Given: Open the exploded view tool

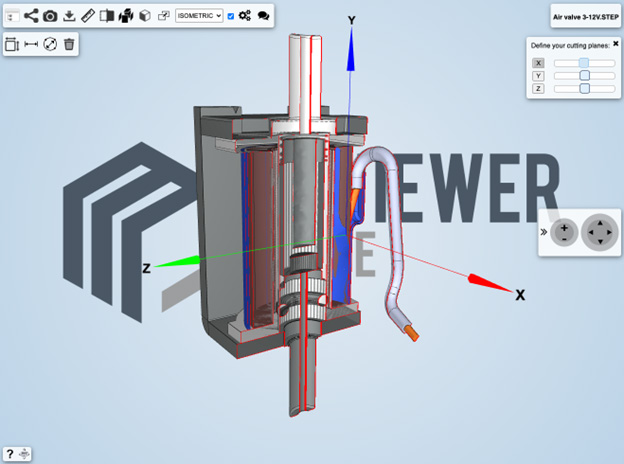Looking at the screenshot, I should click(126, 16).
